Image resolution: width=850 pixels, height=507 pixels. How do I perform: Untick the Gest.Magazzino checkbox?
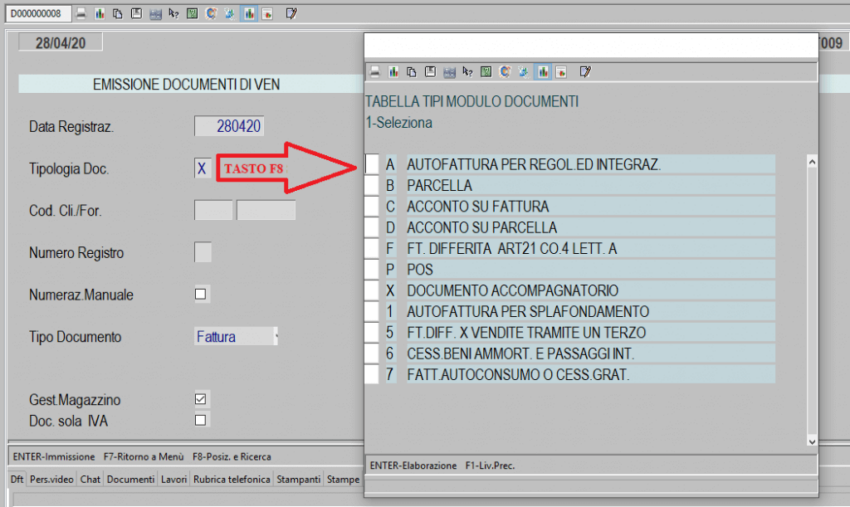pyautogui.click(x=201, y=399)
